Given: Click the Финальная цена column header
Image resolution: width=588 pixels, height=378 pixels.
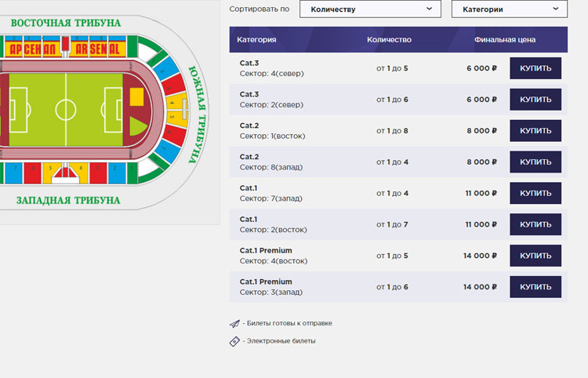Looking at the screenshot, I should click(506, 39).
